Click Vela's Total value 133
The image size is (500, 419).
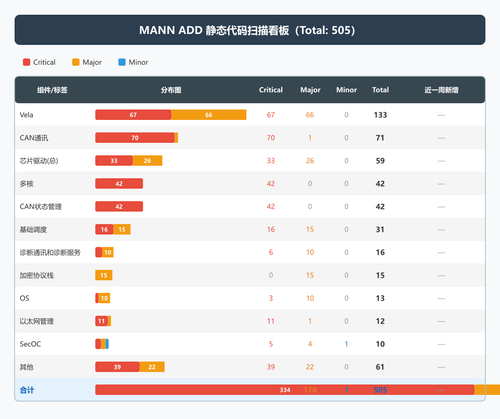tap(380, 115)
